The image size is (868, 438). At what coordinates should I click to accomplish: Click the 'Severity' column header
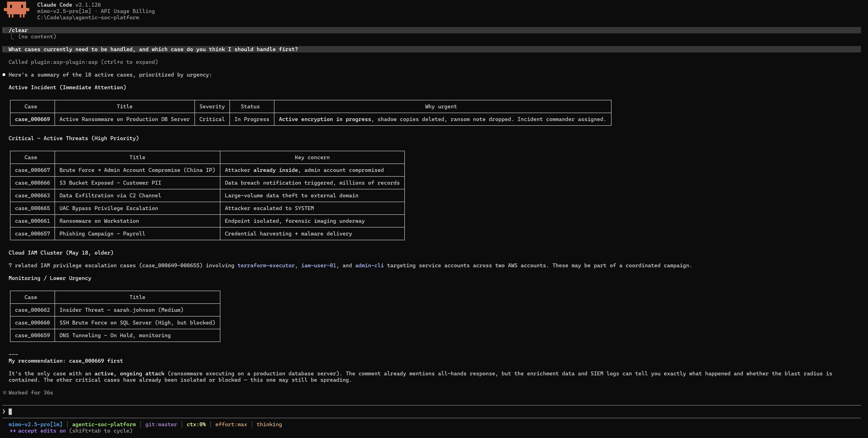click(x=212, y=106)
